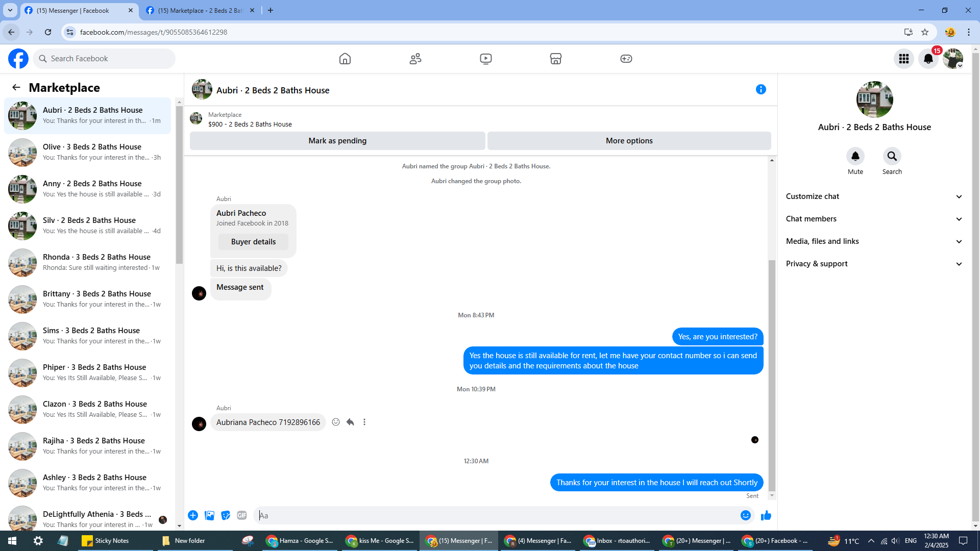Screen dimensions: 980x551
Task: Open the Video (Watch) icon
Action: click(x=486, y=59)
